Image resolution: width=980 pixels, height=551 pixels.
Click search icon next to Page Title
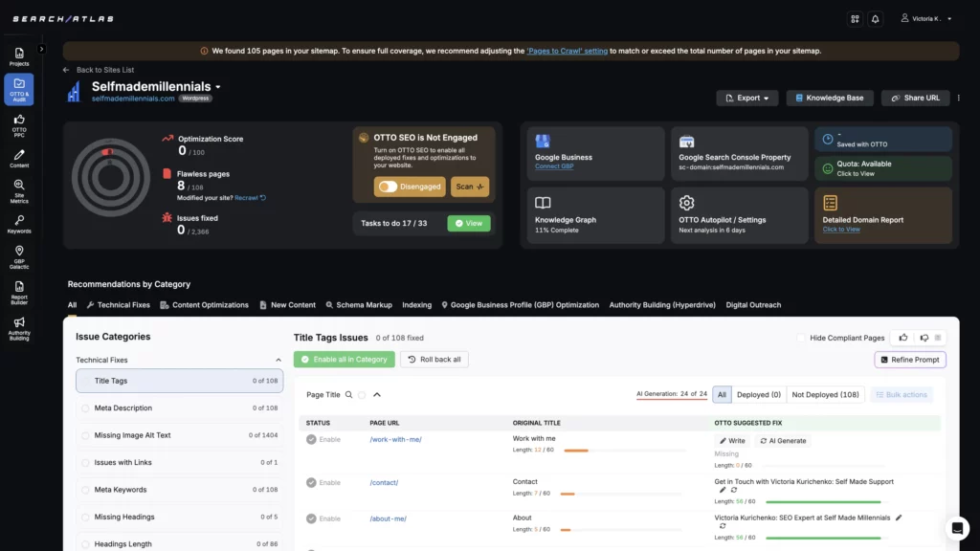349,394
